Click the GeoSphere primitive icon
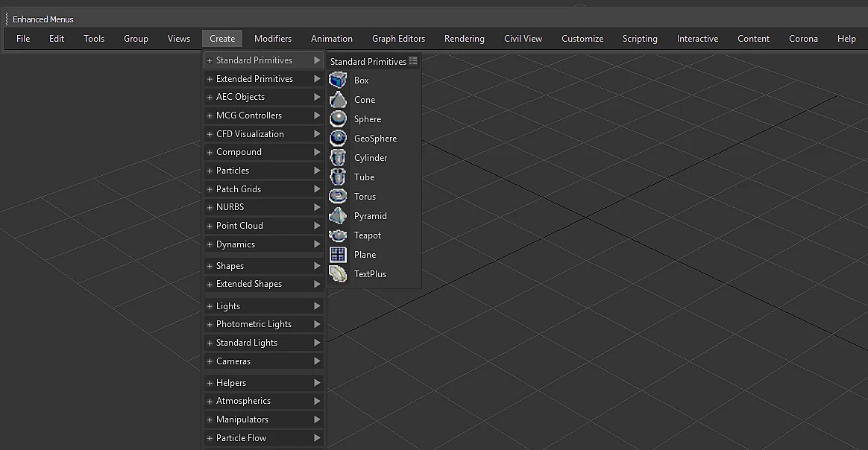The image size is (868, 450). coord(338,139)
